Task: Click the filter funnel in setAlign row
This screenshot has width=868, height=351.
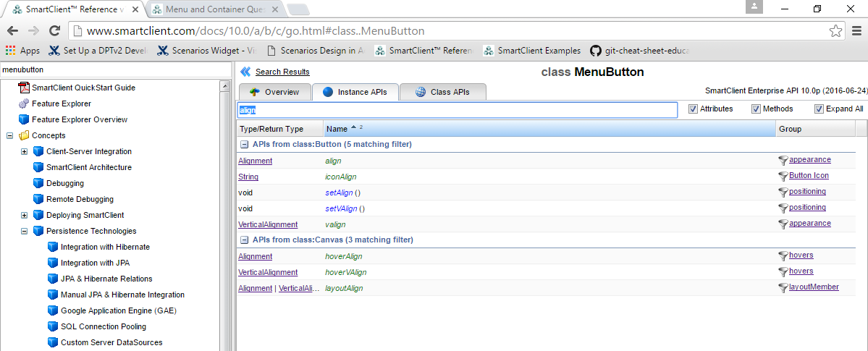Action: click(783, 193)
